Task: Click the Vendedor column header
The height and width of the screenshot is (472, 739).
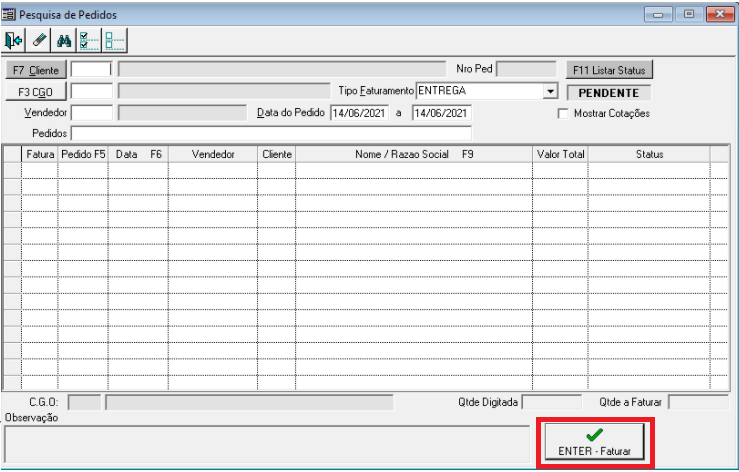Action: tap(213, 154)
